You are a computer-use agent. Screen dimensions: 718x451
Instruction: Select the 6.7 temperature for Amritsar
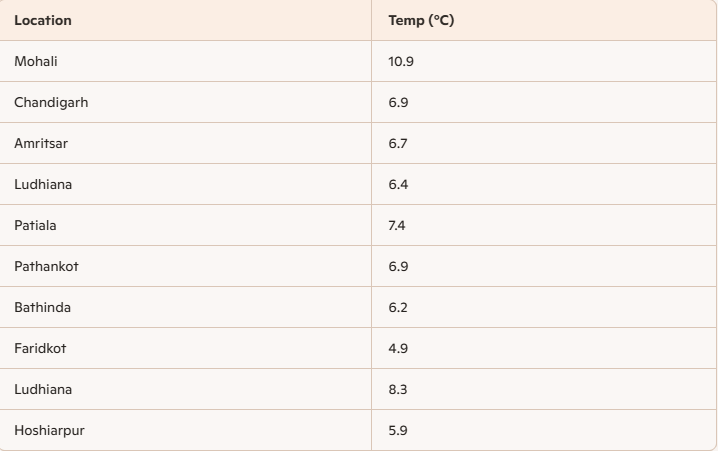[x=398, y=143]
